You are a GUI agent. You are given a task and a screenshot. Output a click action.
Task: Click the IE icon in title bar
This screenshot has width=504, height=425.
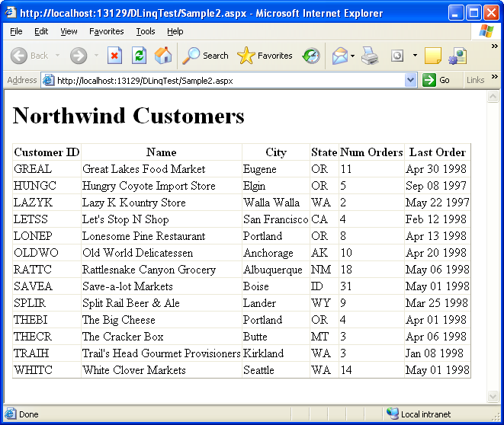(10, 13)
